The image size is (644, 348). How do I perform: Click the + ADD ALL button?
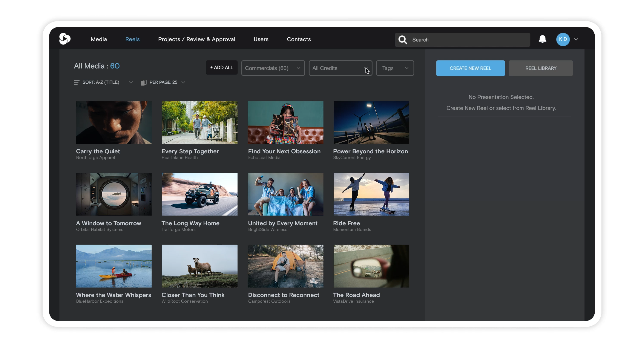tap(221, 67)
